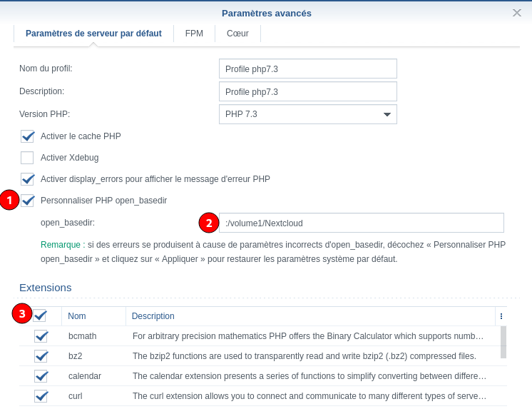Uncheck the bcmath extension

pos(41,336)
